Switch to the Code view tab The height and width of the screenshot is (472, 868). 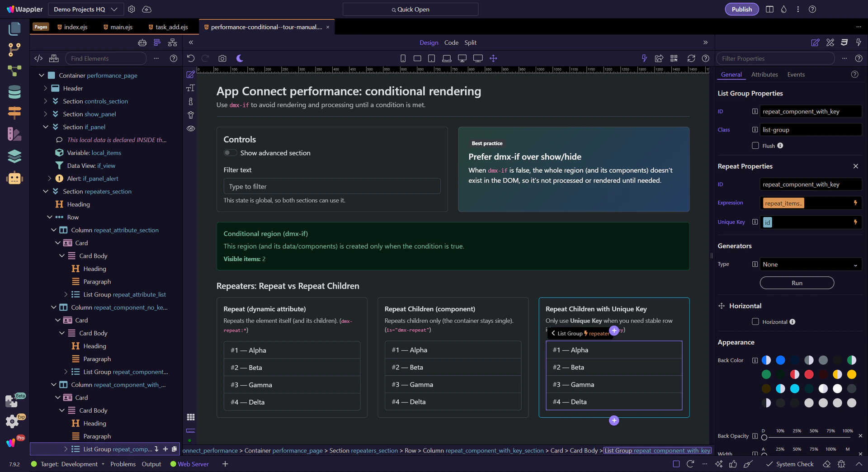coord(451,42)
